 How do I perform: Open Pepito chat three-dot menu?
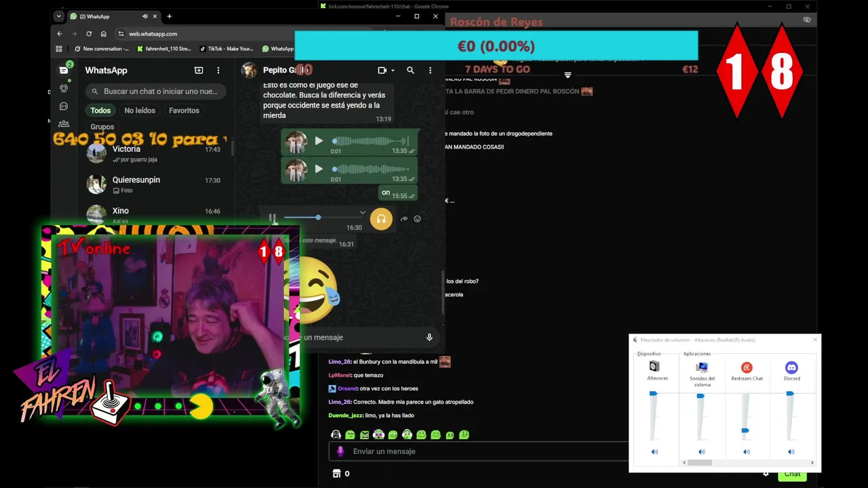pos(430,70)
